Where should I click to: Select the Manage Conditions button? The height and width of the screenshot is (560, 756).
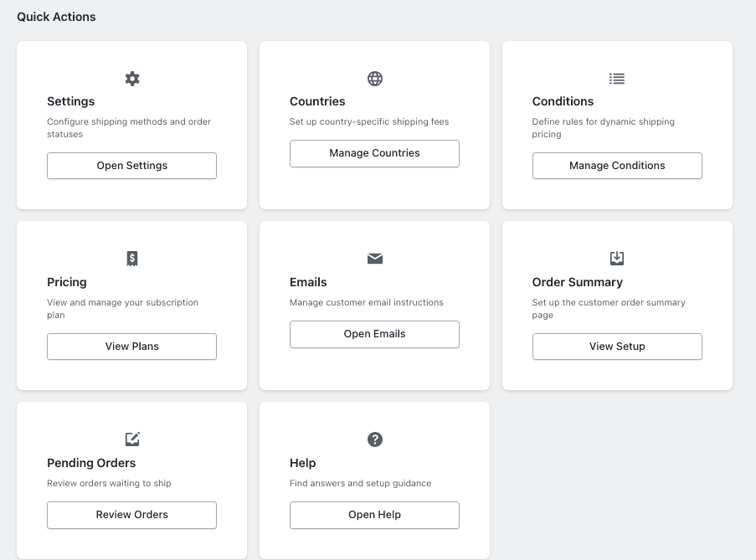point(617,166)
